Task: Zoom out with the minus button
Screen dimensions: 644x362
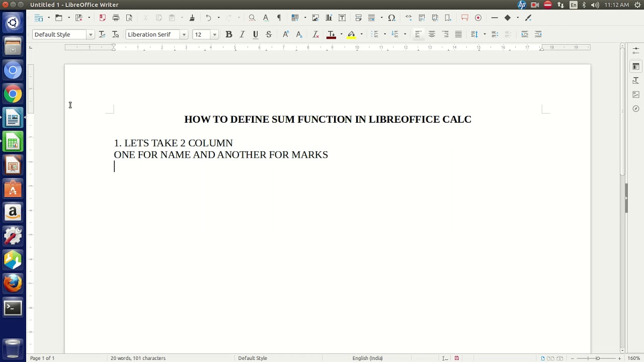Action: tap(573, 358)
